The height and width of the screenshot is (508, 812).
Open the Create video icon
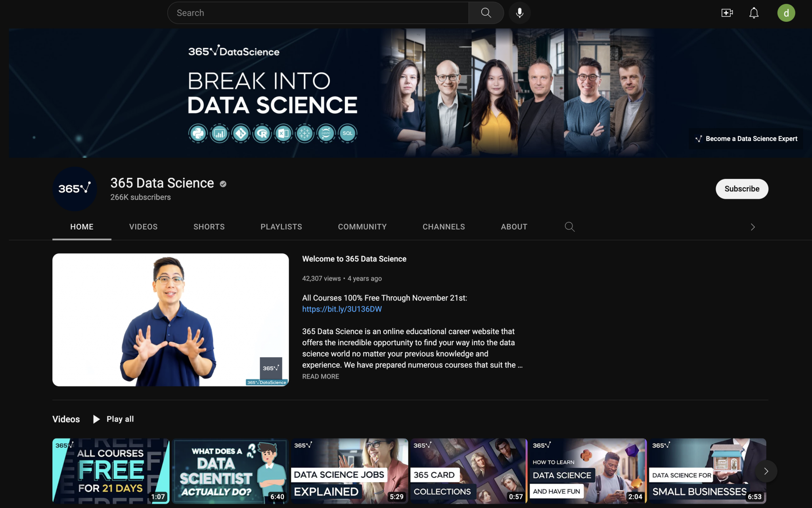tap(727, 13)
